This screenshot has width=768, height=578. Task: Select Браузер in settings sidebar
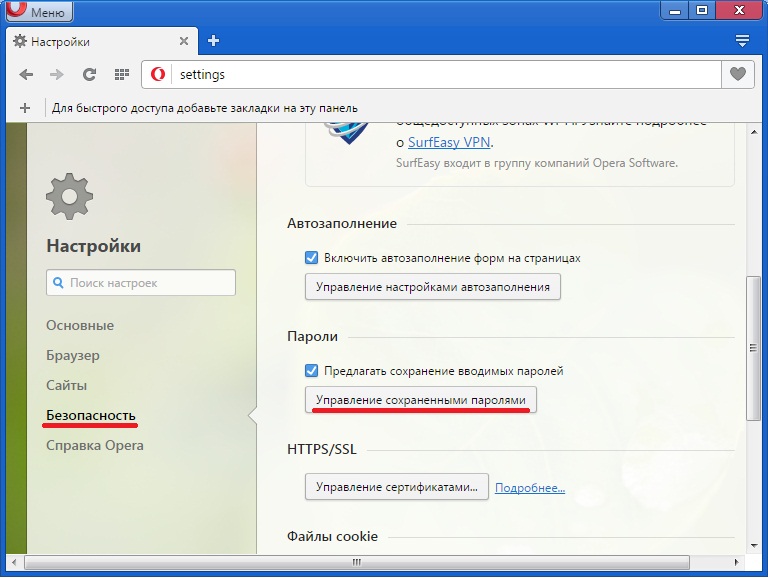[x=73, y=355]
